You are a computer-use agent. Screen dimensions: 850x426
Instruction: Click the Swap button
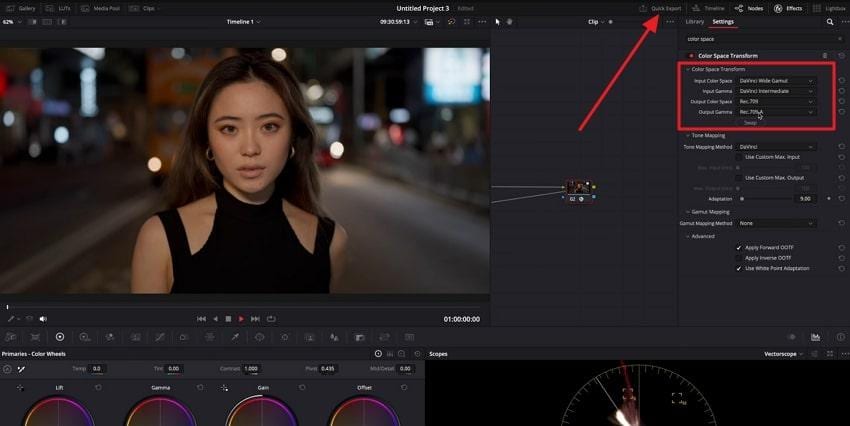click(x=750, y=123)
